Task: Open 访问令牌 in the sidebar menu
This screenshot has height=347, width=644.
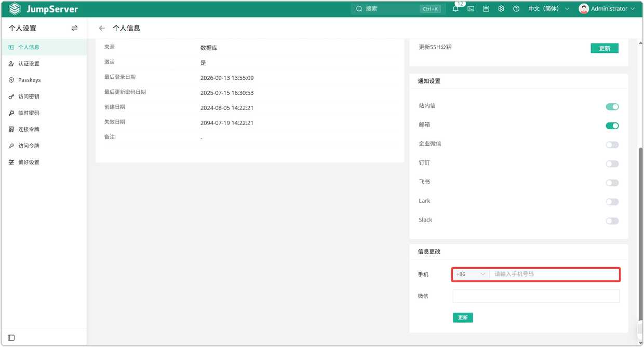Action: click(x=44, y=146)
